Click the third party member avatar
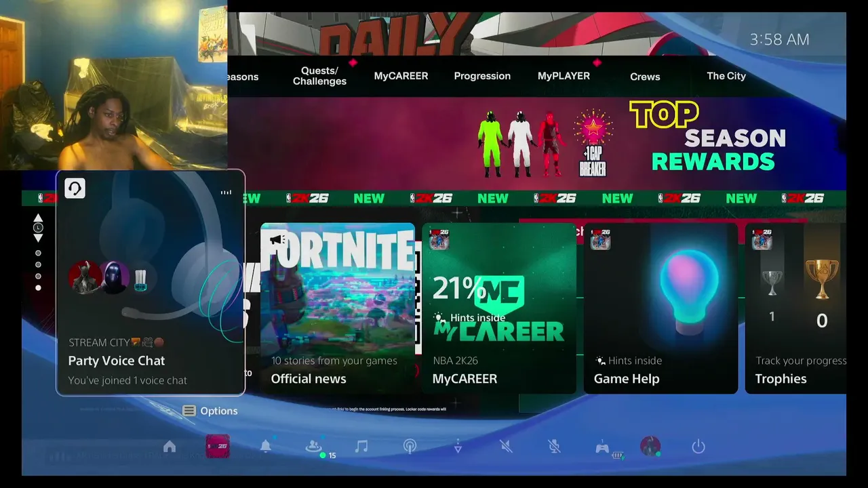This screenshot has width=868, height=488. [140, 278]
